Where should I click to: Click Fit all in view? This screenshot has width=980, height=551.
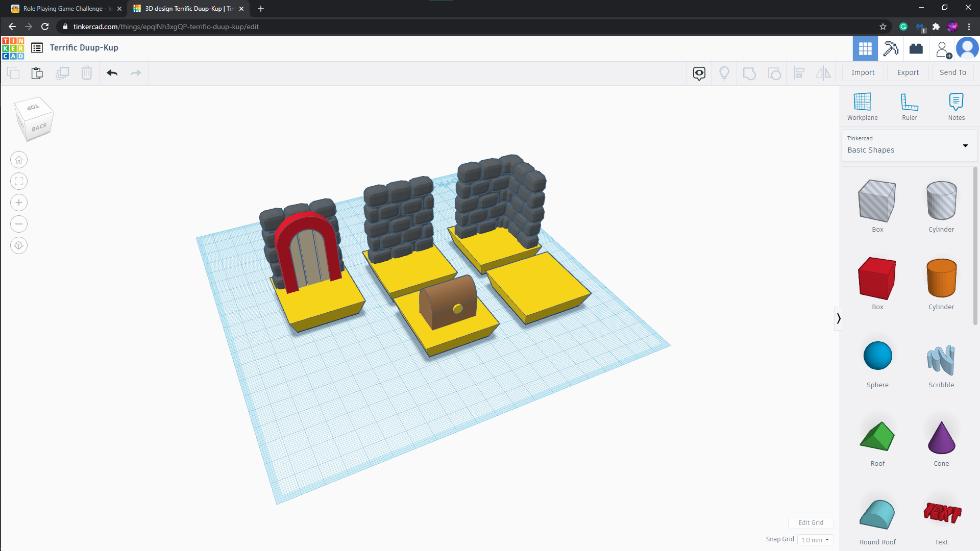tap(19, 182)
